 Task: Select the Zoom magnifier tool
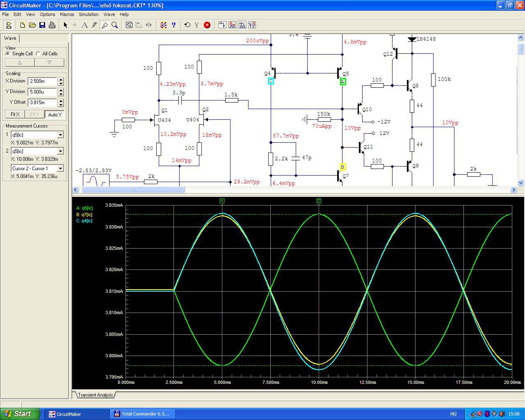115,25
